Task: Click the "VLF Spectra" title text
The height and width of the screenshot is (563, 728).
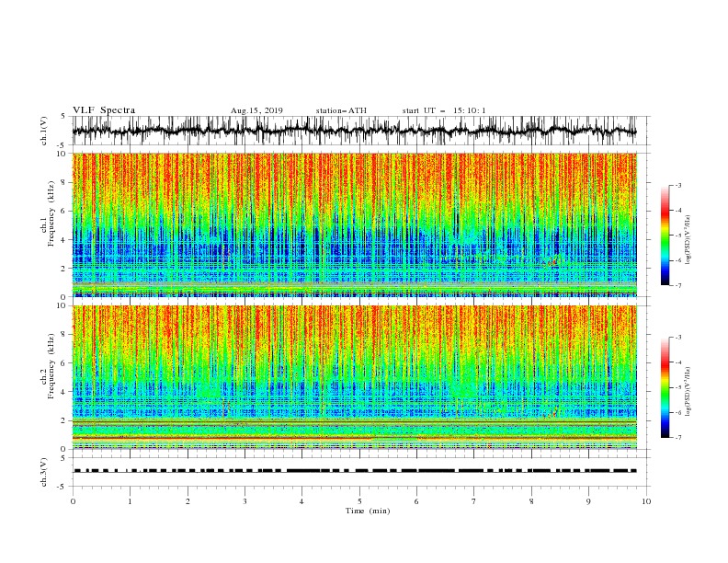Action: click(x=104, y=110)
